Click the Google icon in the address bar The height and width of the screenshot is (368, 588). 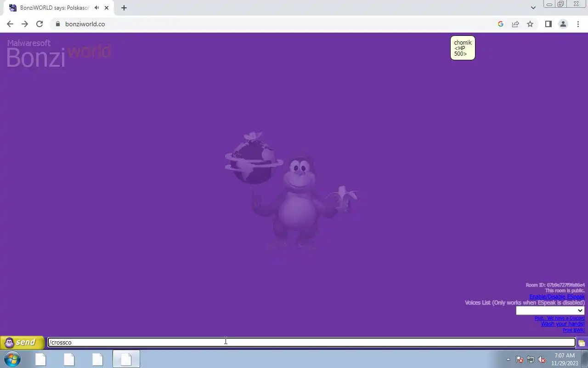501,24
